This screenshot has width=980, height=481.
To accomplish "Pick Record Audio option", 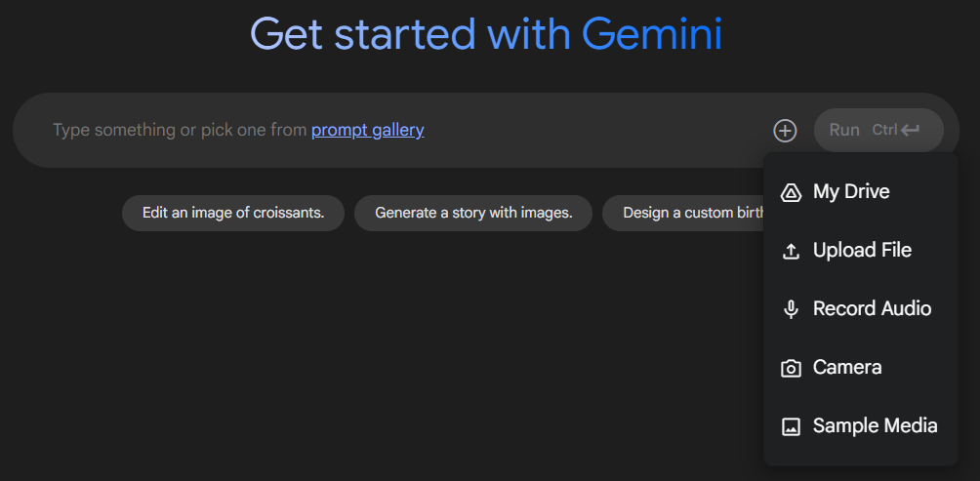I will (x=861, y=308).
